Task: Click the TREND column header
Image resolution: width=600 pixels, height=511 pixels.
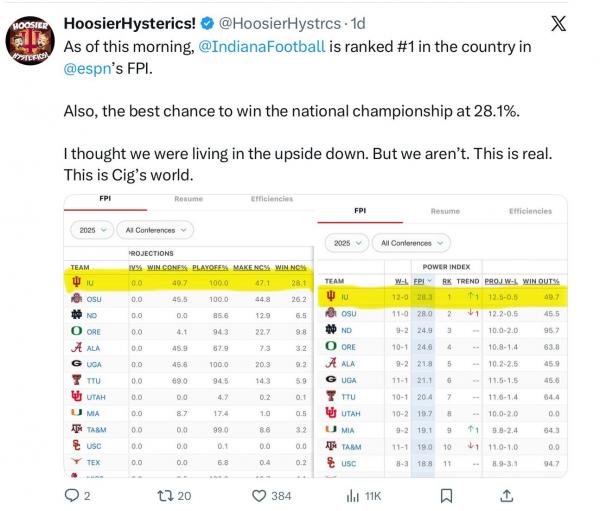Action: point(468,281)
